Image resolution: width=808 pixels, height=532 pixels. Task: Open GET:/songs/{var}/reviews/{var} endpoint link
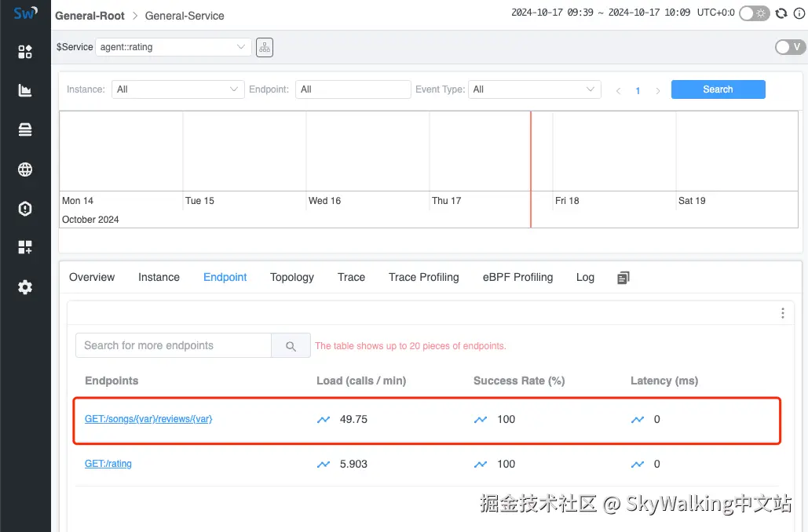pyautogui.click(x=148, y=419)
